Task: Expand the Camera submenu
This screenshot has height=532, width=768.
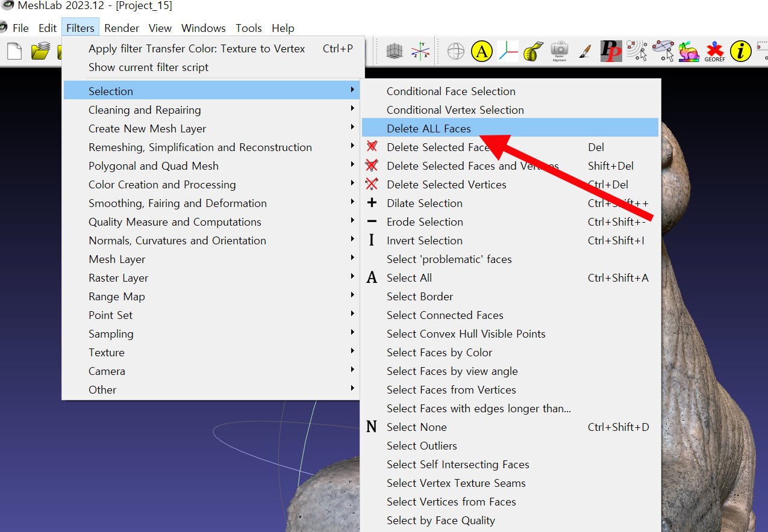Action: (213, 371)
